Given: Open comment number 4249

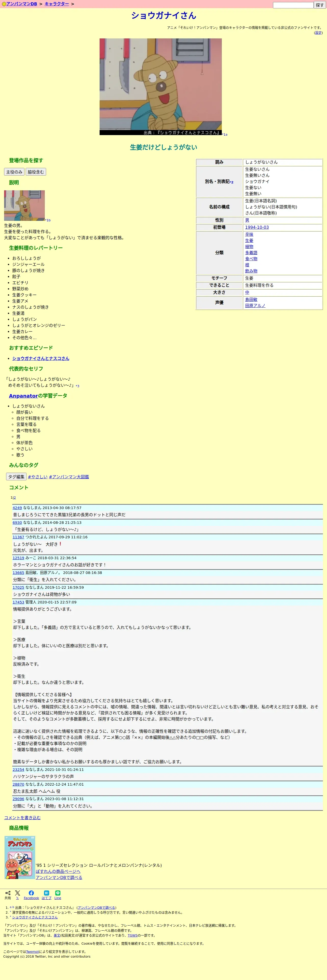Looking at the screenshot, I should [x=17, y=508].
